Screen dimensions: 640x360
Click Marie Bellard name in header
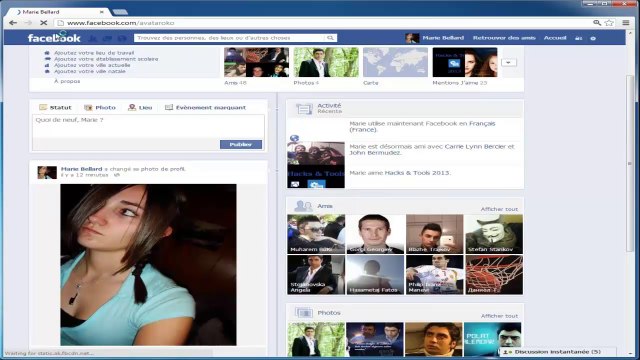click(x=443, y=38)
